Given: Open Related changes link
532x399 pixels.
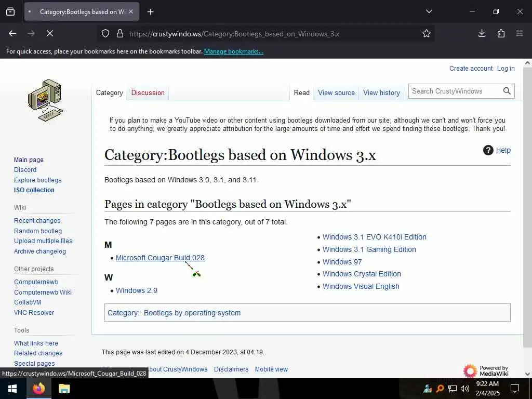Looking at the screenshot, I should 38,353.
